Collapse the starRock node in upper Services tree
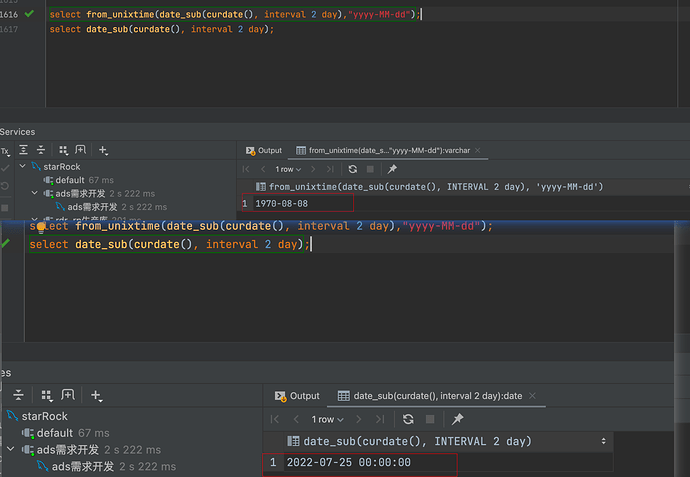This screenshot has width=690, height=477. 22,166
